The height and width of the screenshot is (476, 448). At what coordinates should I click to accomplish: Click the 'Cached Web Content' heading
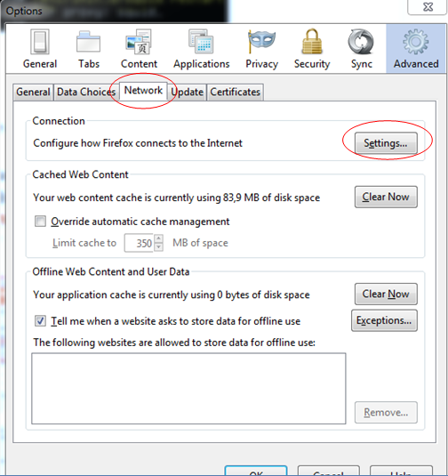click(x=80, y=174)
